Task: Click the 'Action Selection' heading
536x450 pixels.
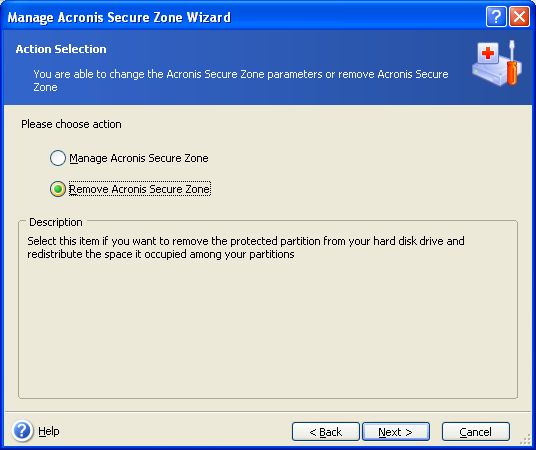Action: tap(61, 49)
